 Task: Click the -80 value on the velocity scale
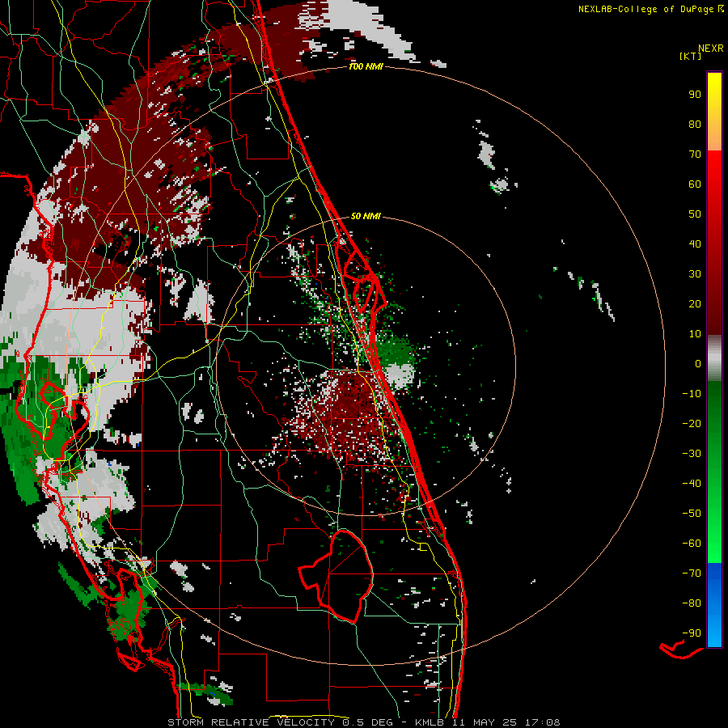click(x=692, y=603)
